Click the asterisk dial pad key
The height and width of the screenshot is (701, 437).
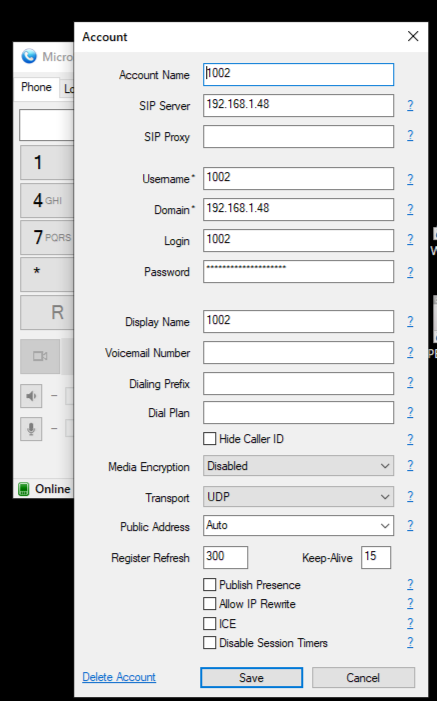47,274
